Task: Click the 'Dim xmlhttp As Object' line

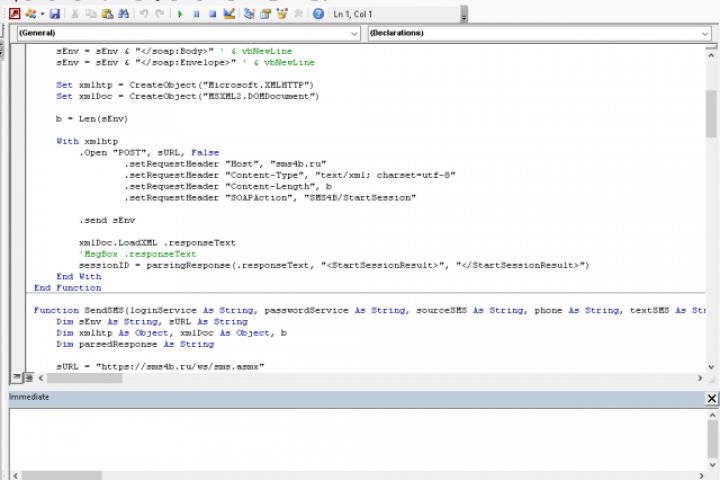Action: (x=171, y=333)
